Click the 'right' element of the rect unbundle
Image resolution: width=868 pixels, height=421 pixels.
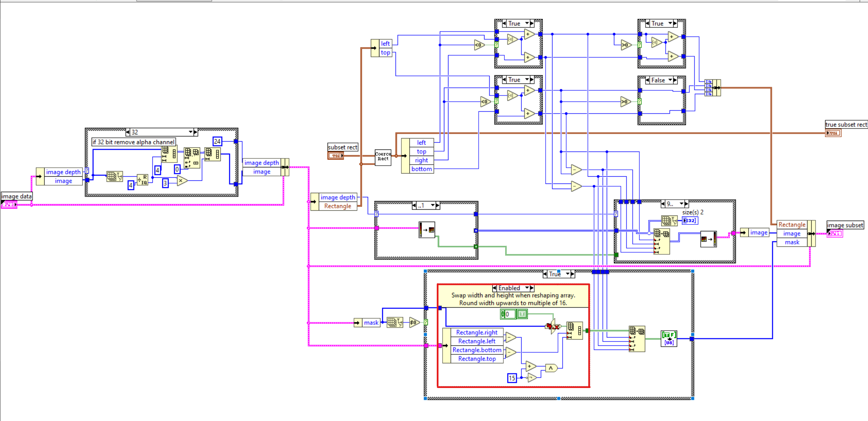422,160
